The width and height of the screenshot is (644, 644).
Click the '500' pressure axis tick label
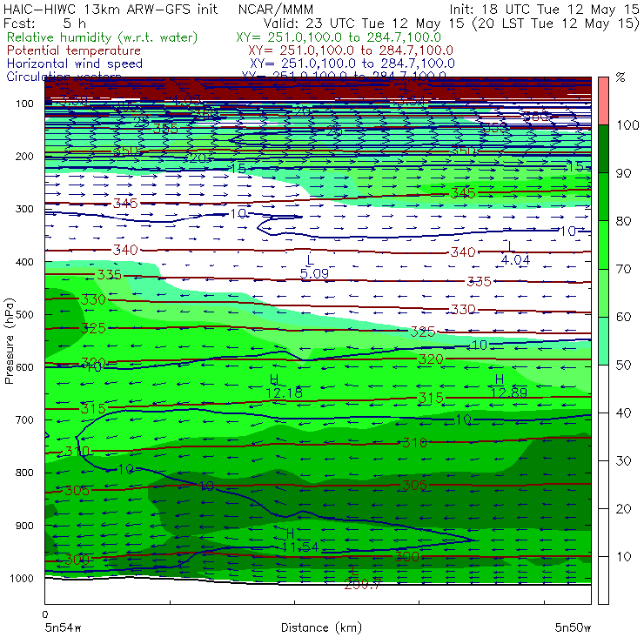pyautogui.click(x=24, y=314)
